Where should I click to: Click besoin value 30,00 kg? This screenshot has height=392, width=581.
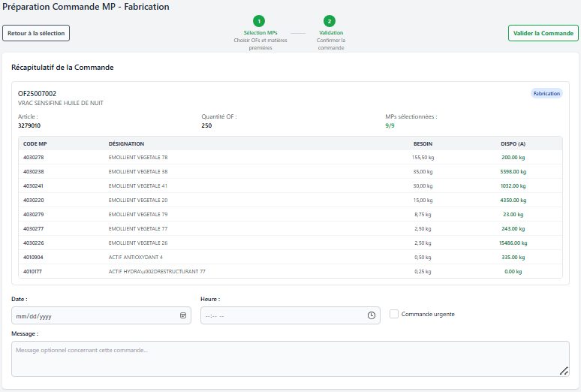click(x=423, y=185)
